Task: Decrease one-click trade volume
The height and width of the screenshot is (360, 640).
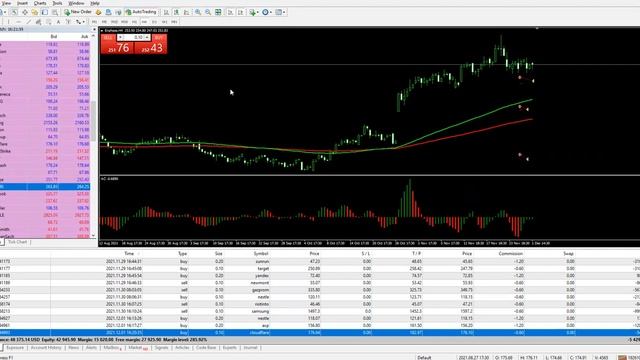Action: click(x=120, y=37)
